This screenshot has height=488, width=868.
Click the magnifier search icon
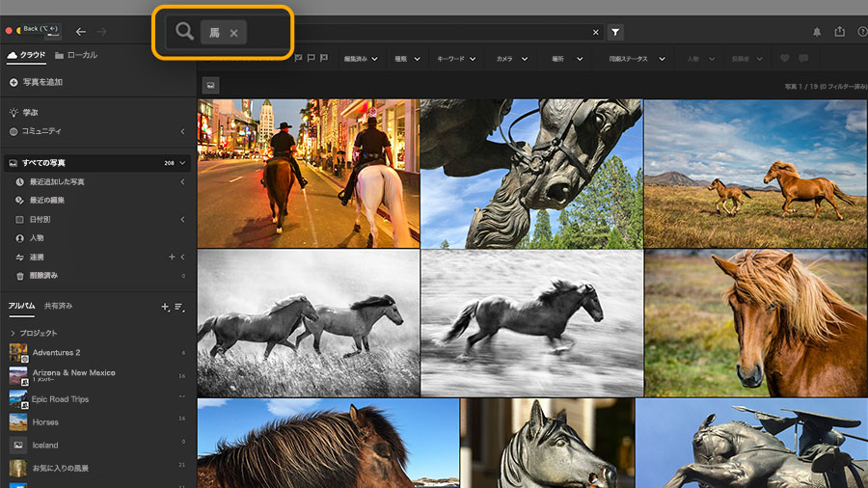coord(184,33)
